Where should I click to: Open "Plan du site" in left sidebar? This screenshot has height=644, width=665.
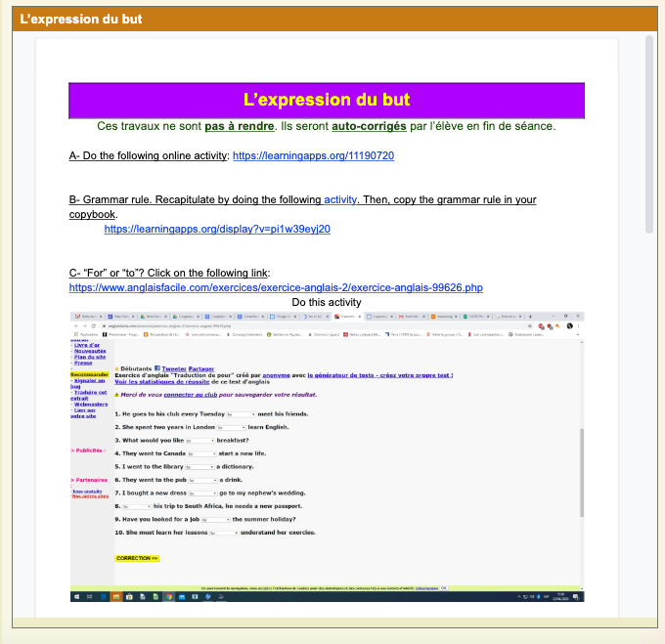point(89,357)
